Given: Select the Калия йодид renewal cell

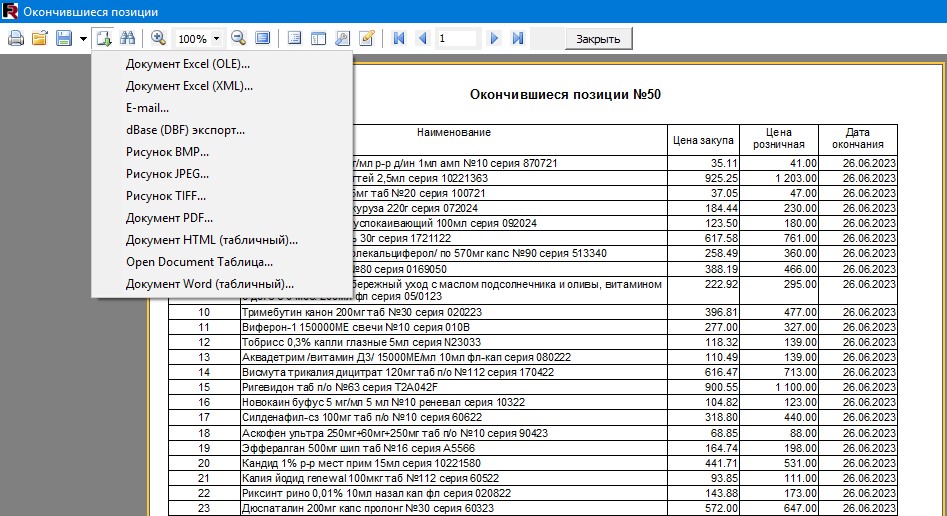Looking at the screenshot, I should point(454,479).
